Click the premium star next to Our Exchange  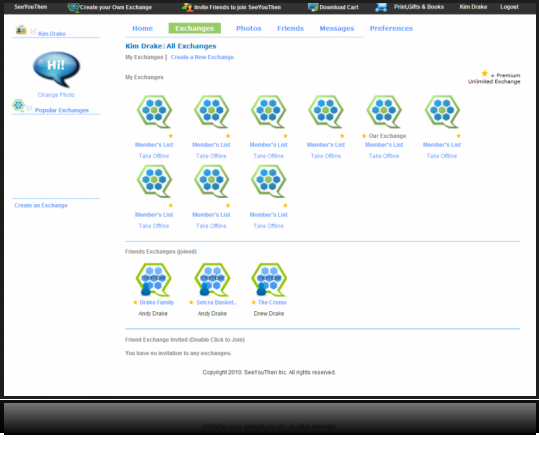[364, 136]
